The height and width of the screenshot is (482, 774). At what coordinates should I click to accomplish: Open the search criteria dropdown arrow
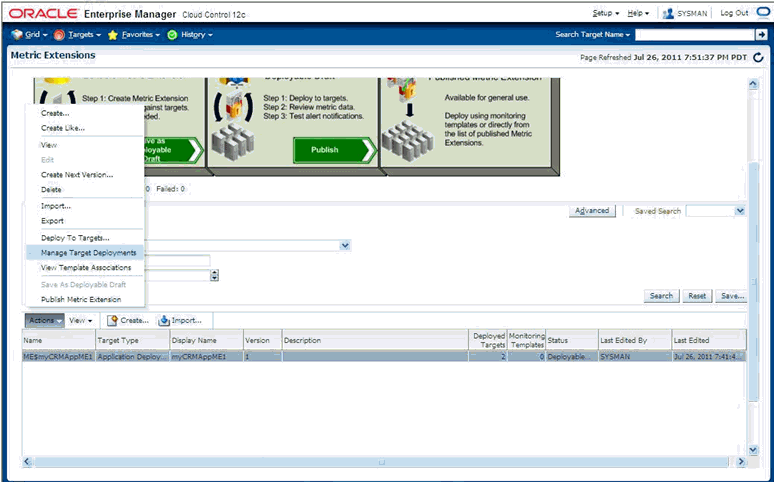(345, 245)
